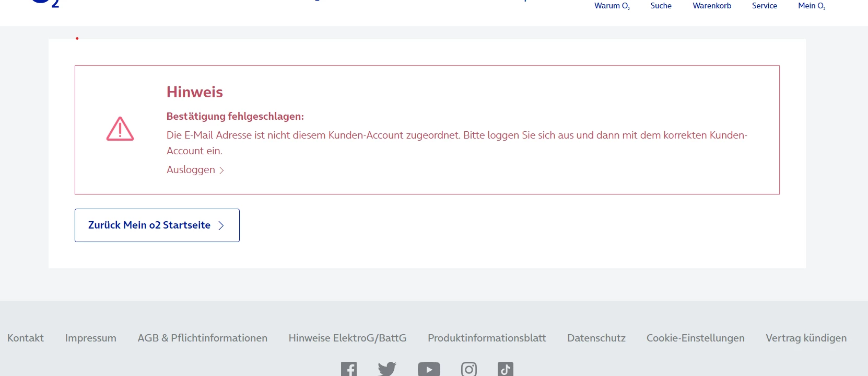The image size is (868, 376).
Task: Click the 'Die E-Mail Adresse ist nicht' message
Action: [457, 143]
